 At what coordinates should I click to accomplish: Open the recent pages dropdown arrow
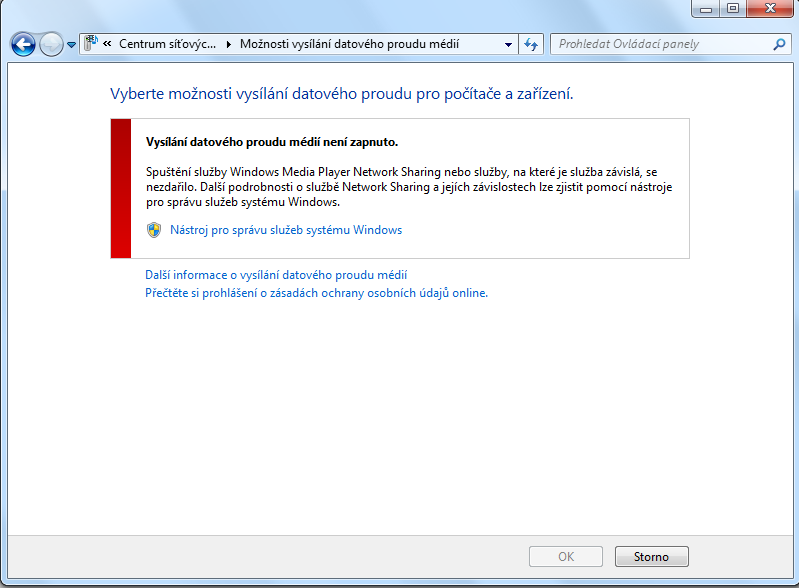tap(71, 45)
